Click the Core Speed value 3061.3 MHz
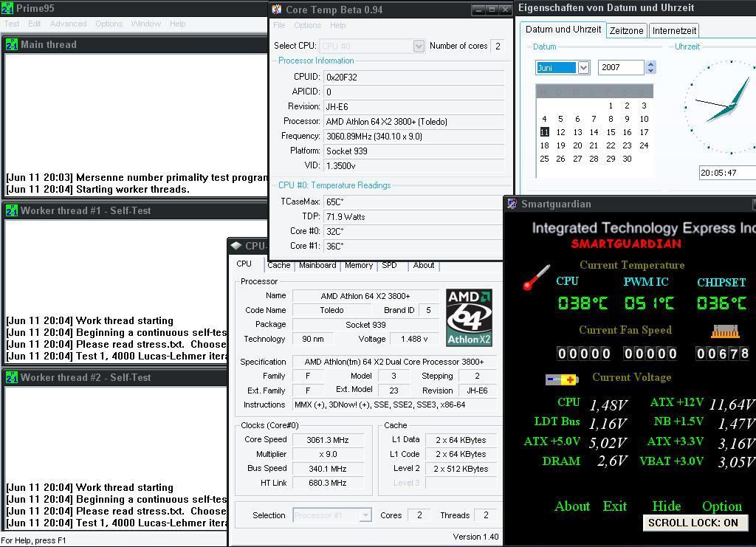This screenshot has width=756, height=547. pos(328,440)
